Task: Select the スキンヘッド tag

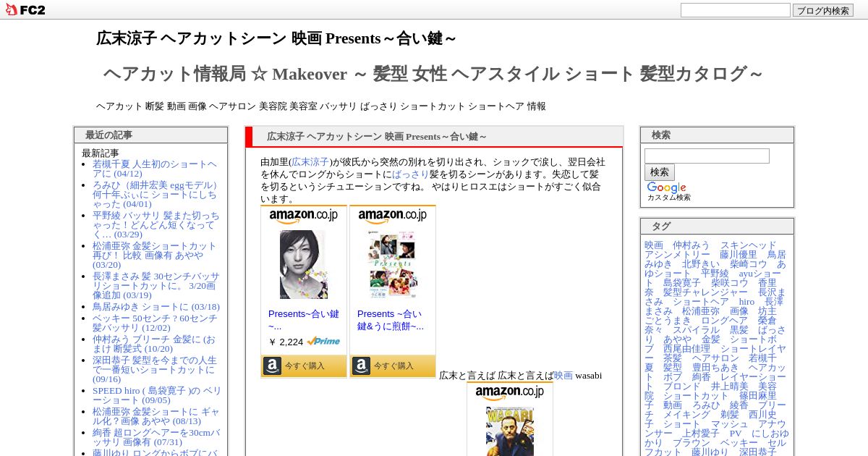Action: coord(748,245)
